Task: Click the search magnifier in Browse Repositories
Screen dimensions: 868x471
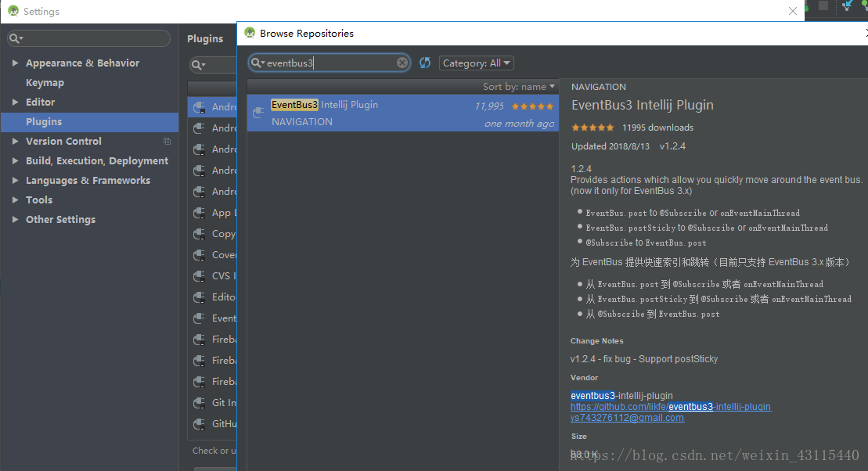Action: tap(258, 63)
